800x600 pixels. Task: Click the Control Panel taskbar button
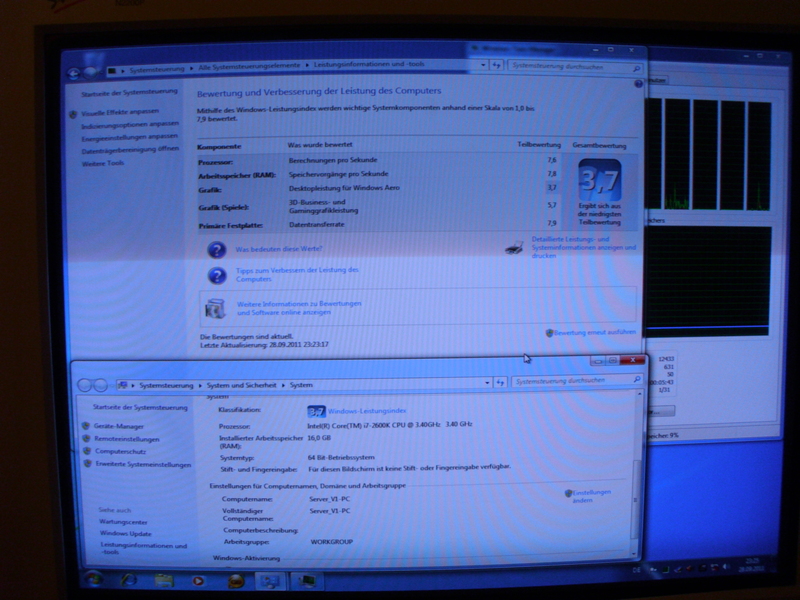point(270,581)
